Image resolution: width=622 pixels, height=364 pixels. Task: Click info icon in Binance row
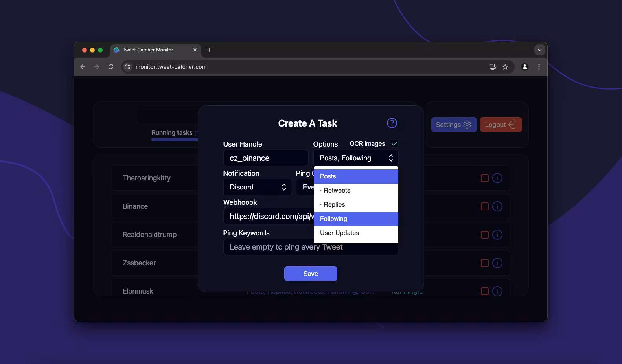[x=497, y=206]
